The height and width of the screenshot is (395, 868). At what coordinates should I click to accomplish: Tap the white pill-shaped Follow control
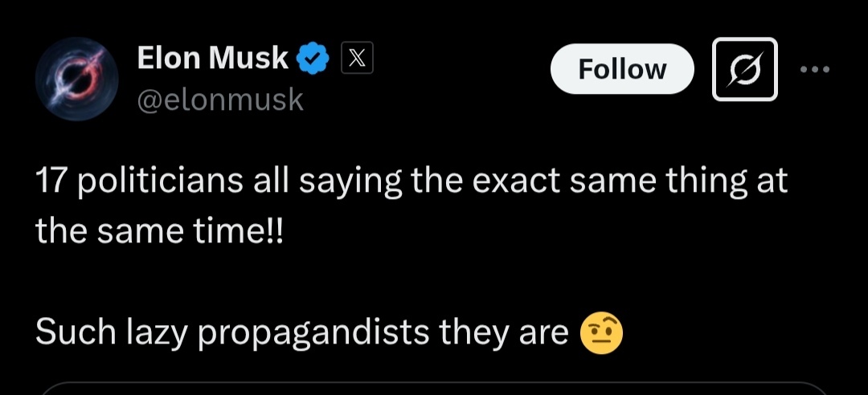621,69
